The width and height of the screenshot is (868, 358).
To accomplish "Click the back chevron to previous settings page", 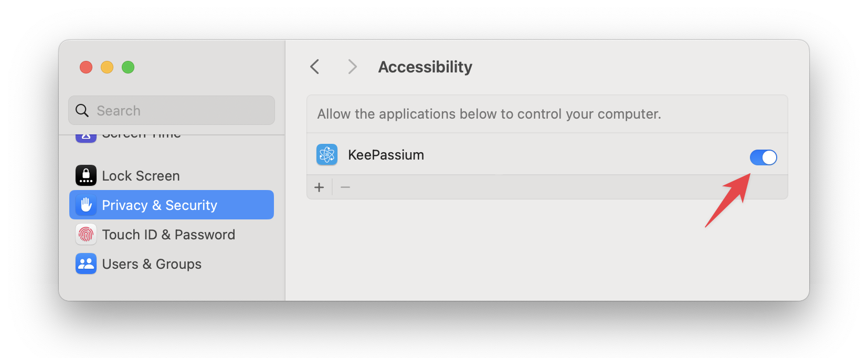I will (314, 67).
